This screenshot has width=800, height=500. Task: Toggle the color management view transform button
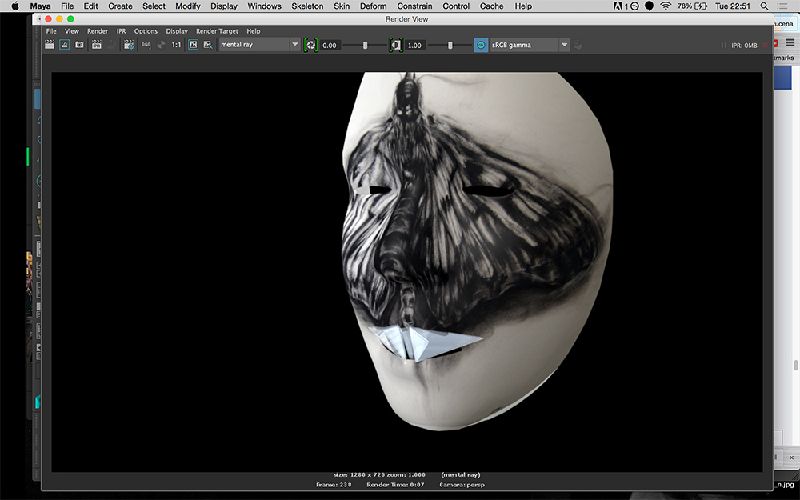(x=481, y=45)
